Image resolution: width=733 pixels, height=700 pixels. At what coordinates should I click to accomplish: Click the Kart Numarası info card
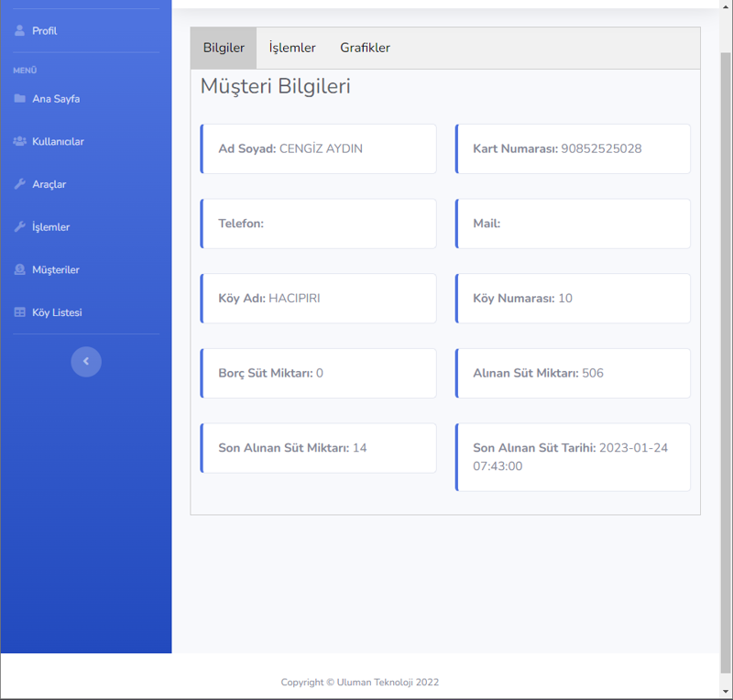tap(573, 148)
